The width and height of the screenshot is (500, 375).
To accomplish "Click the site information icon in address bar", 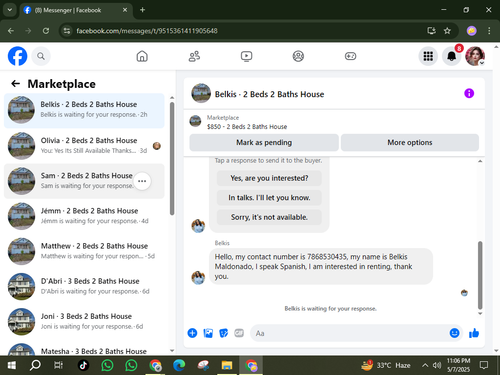I will (67, 31).
